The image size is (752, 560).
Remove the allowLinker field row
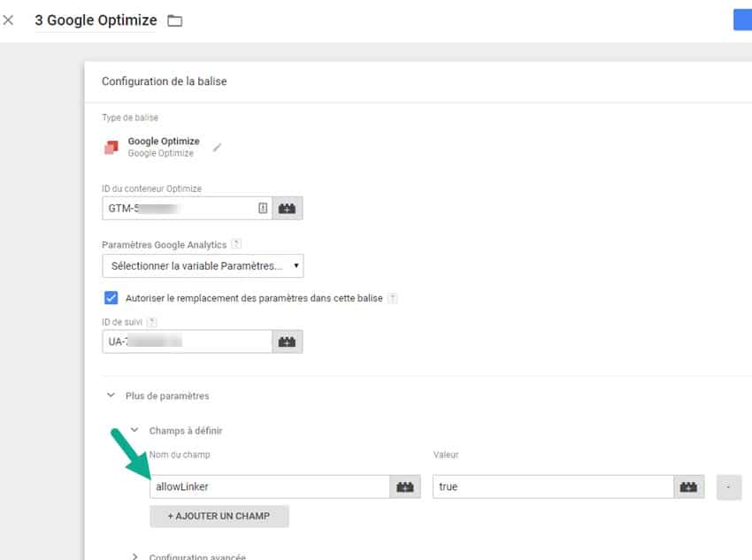[x=729, y=487]
